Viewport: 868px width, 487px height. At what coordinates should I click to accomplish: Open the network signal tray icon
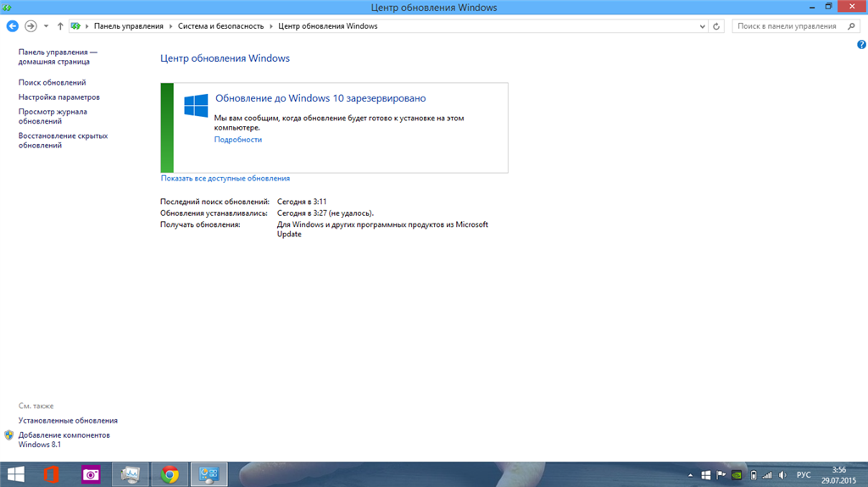767,475
